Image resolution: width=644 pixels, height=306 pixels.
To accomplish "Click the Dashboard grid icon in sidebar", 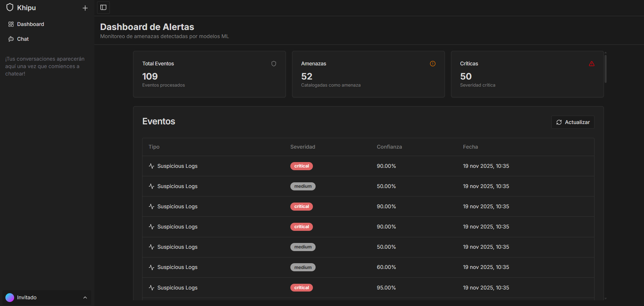I will click(11, 24).
